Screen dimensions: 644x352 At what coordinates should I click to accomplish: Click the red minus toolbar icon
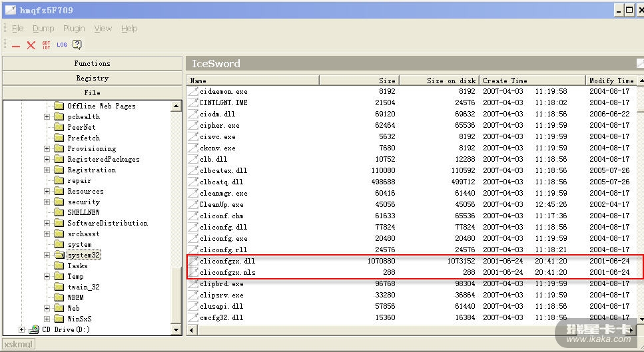click(16, 45)
